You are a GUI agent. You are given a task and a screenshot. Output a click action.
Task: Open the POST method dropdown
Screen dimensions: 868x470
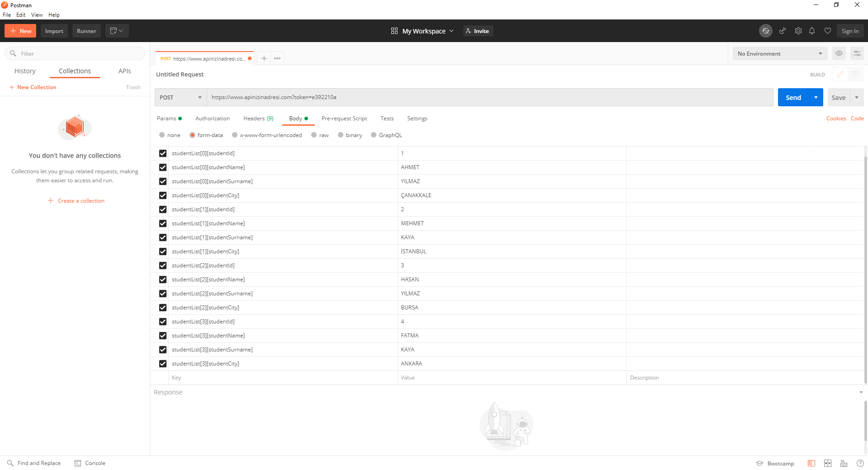[180, 97]
